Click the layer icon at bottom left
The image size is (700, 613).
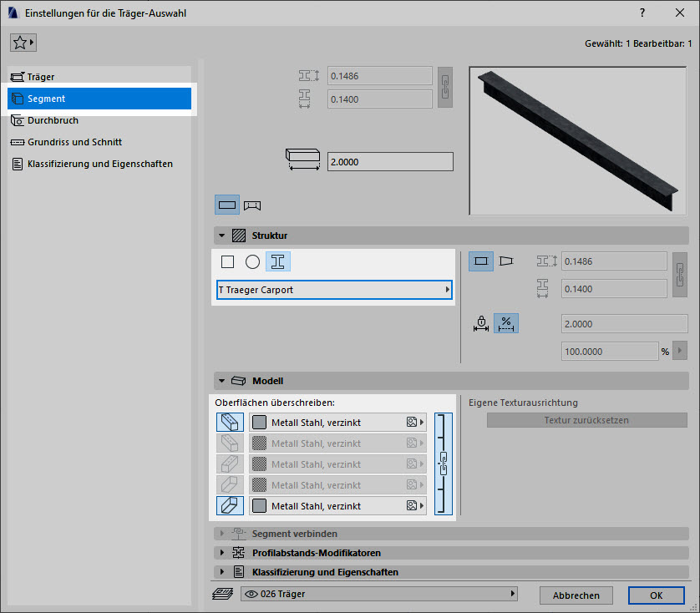click(x=223, y=594)
